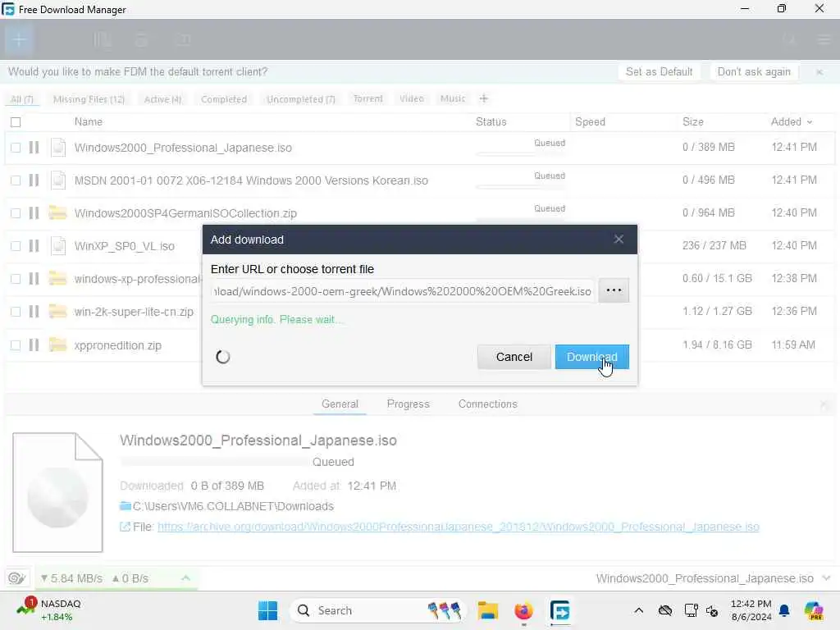Click Free Download Manager taskbar icon
The height and width of the screenshot is (630, 840).
[x=559, y=610]
